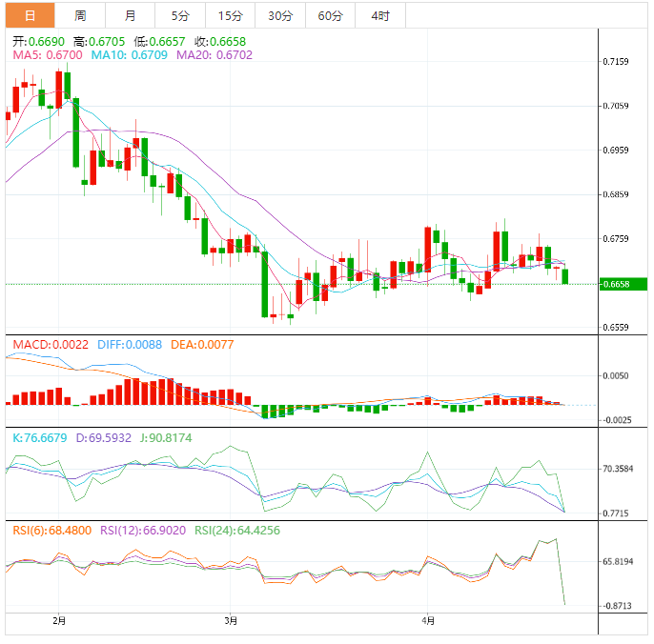
Task: Open the 4时 timeframe tab
Action: (x=380, y=16)
